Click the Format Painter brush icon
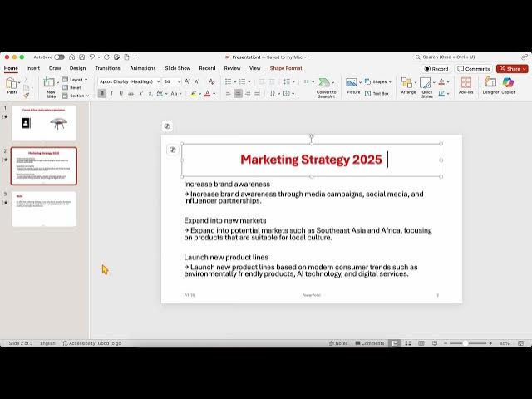 pyautogui.click(x=26, y=96)
